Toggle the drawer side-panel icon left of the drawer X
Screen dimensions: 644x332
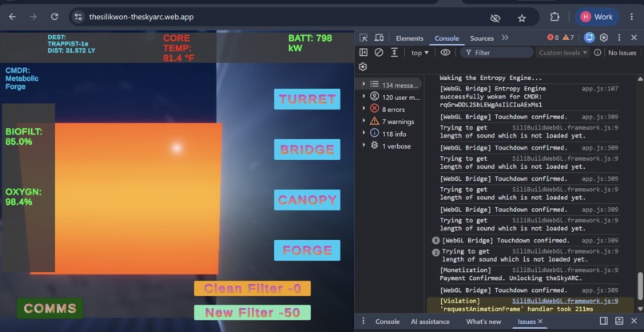coord(604,321)
